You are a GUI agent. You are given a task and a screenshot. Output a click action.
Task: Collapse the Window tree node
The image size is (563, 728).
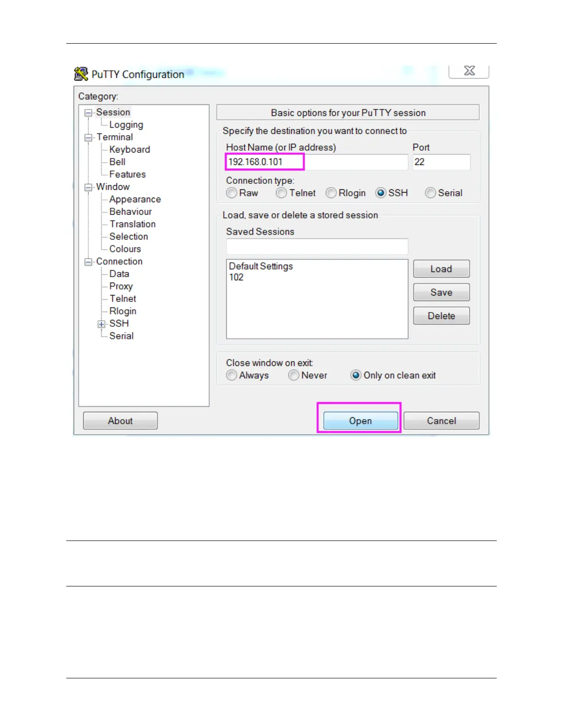tap(88, 187)
